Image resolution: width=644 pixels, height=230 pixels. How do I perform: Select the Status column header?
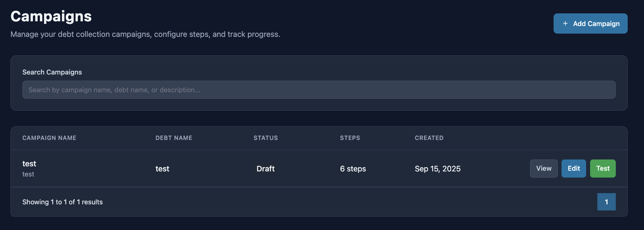tap(266, 138)
